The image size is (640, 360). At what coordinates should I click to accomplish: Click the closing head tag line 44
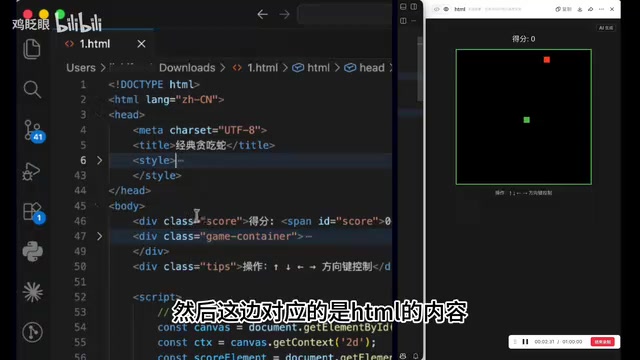coord(129,191)
